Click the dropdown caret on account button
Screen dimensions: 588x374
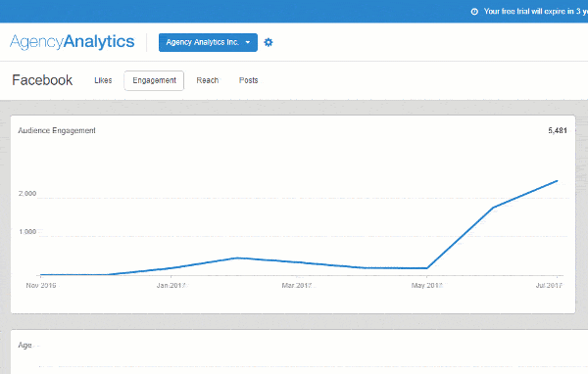[x=248, y=42]
